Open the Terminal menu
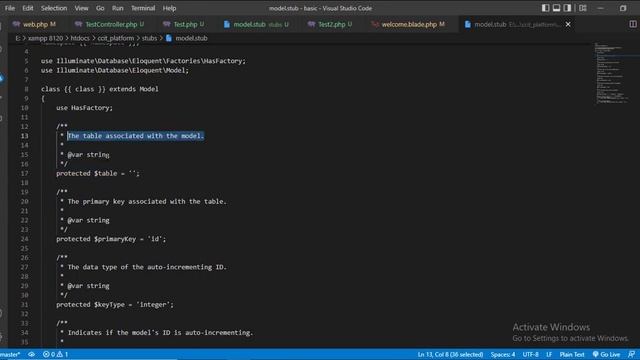Image resolution: width=640 pixels, height=360 pixels. (143, 8)
